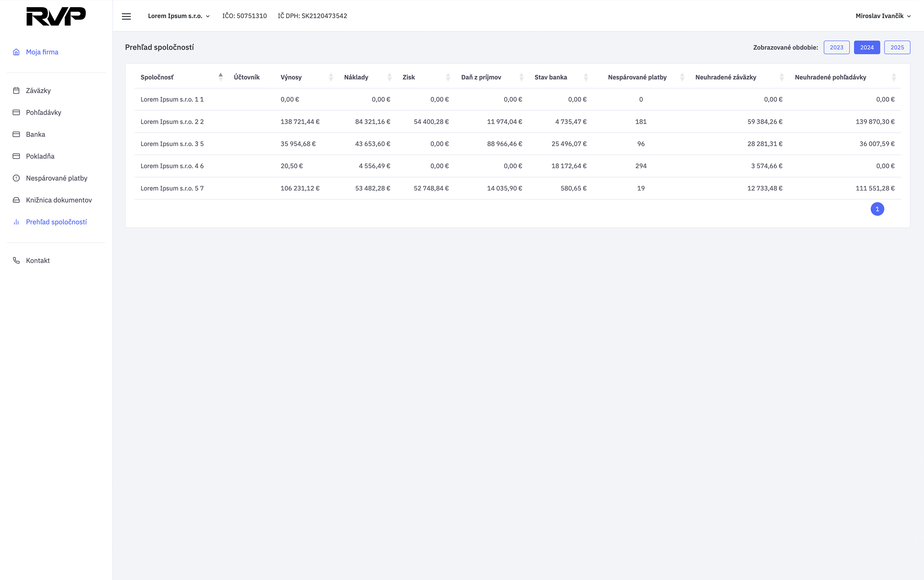Click bank balance 580,65 €
The width and height of the screenshot is (924, 580).
(x=574, y=188)
